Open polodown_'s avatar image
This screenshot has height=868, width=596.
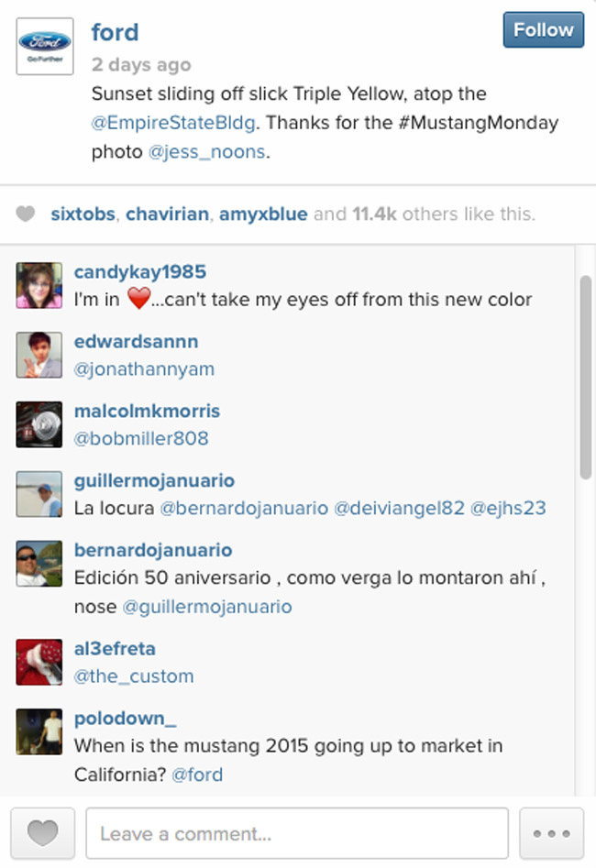tap(39, 731)
